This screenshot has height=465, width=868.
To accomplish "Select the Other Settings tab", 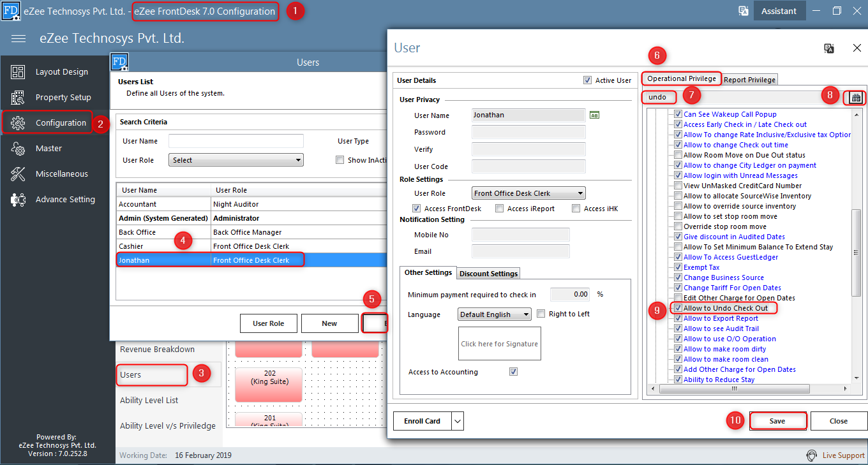I will (428, 272).
